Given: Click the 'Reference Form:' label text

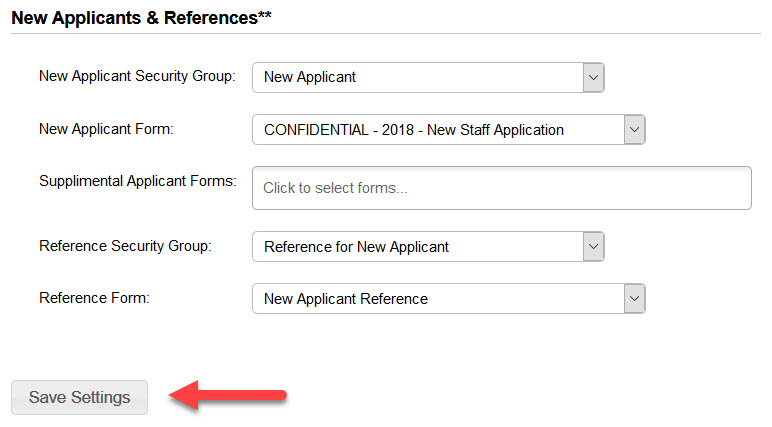Looking at the screenshot, I should point(94,298).
